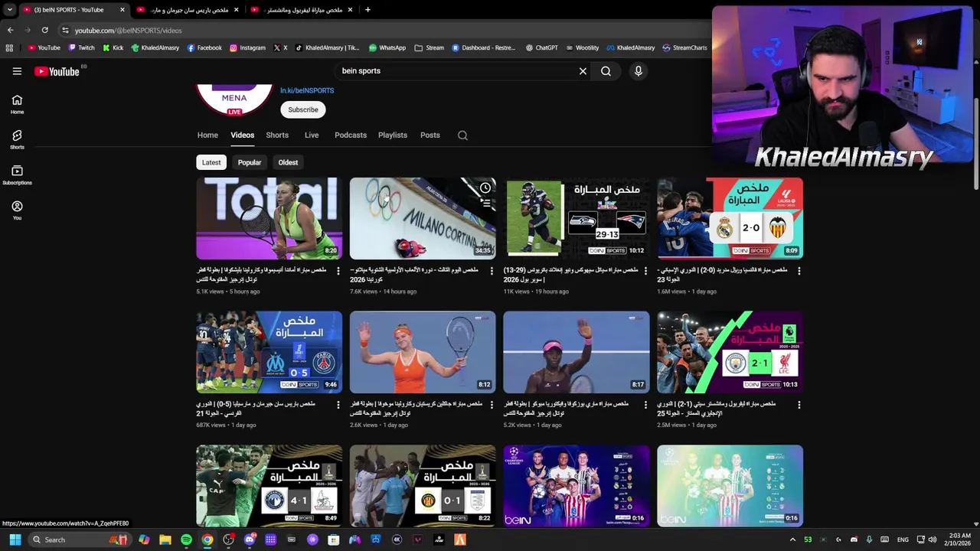The image size is (980, 551).
Task: Open the StreamCharts bookmark
Action: 684,47
